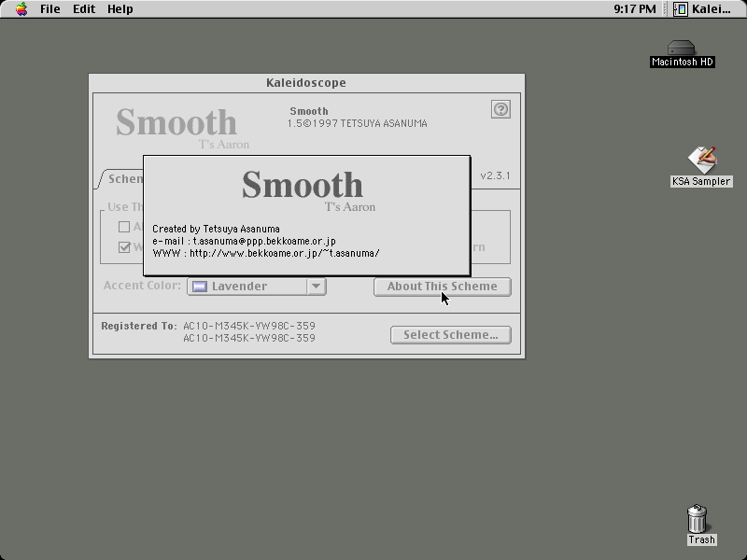Click the Created by Tetsuya Asanuma text
747x560 pixels.
(x=216, y=229)
